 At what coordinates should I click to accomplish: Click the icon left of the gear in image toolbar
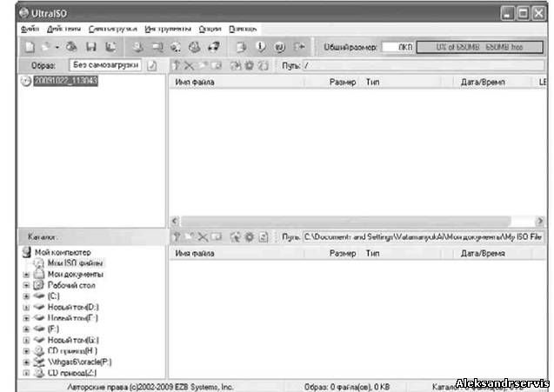(x=236, y=65)
